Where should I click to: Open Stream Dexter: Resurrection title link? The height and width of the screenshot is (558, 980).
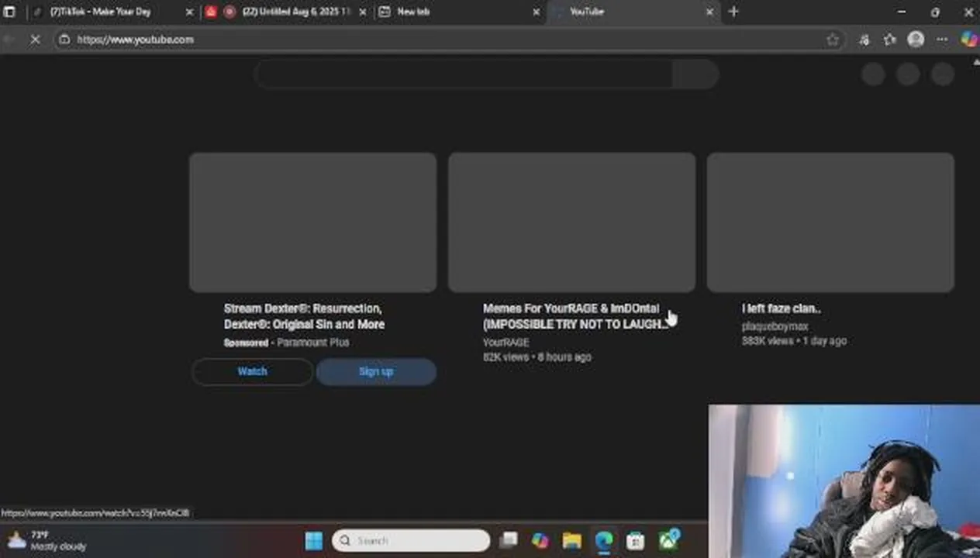(304, 316)
